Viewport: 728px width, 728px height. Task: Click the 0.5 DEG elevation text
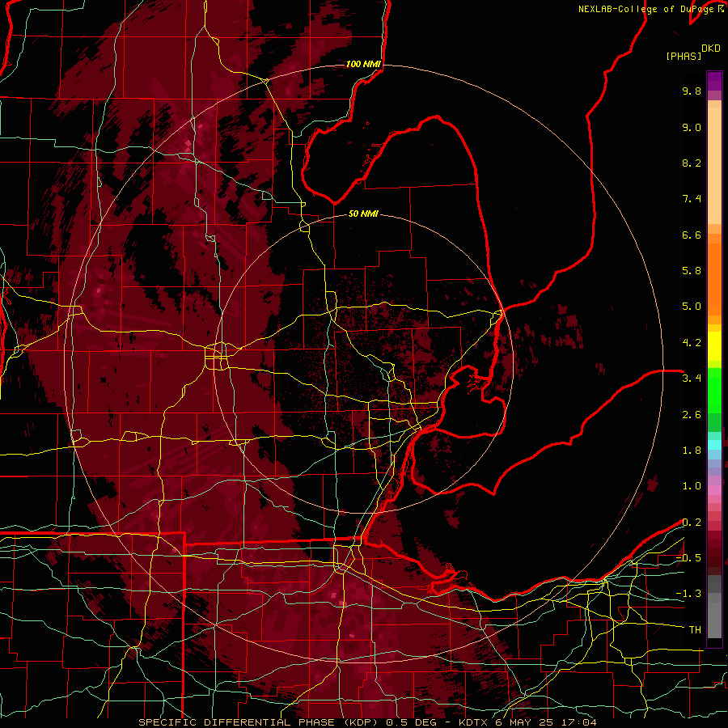pyautogui.click(x=412, y=722)
